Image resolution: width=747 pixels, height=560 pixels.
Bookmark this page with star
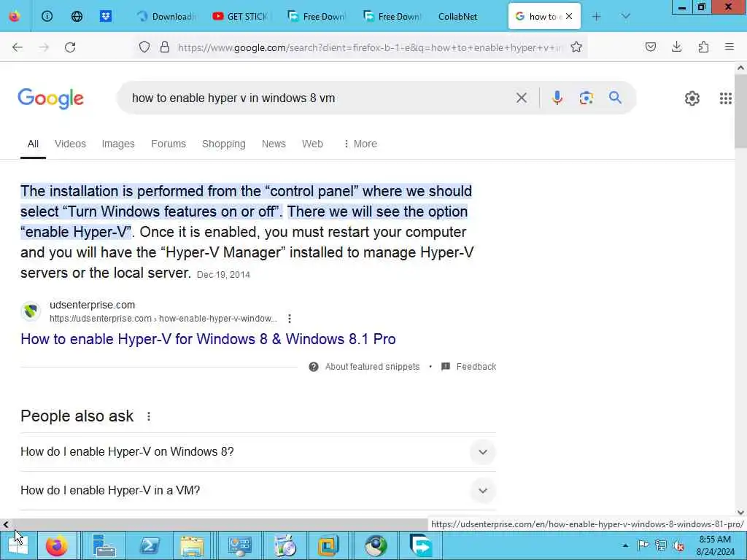point(576,47)
